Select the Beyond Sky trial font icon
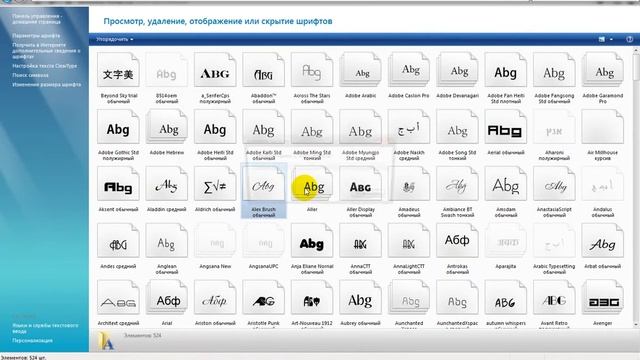 [118, 70]
